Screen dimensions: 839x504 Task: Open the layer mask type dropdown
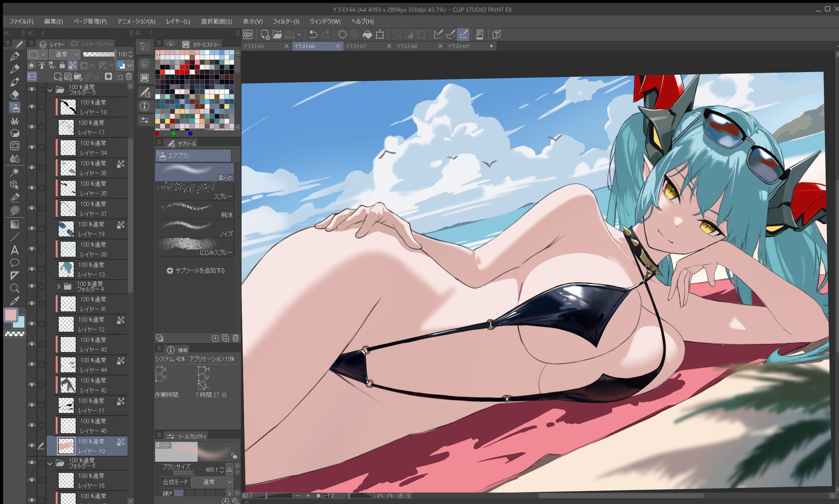pyautogui.click(x=92, y=65)
